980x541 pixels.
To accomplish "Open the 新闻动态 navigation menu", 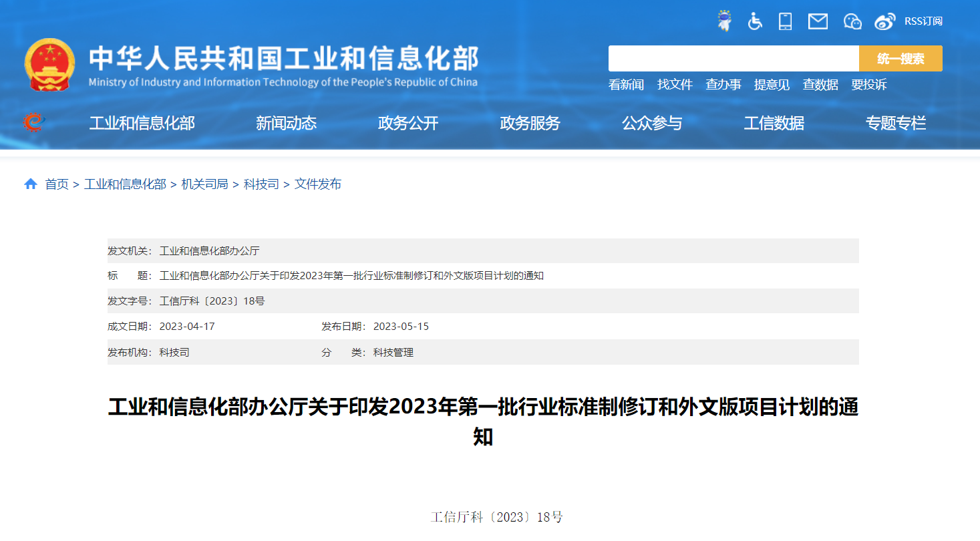I will tap(286, 124).
